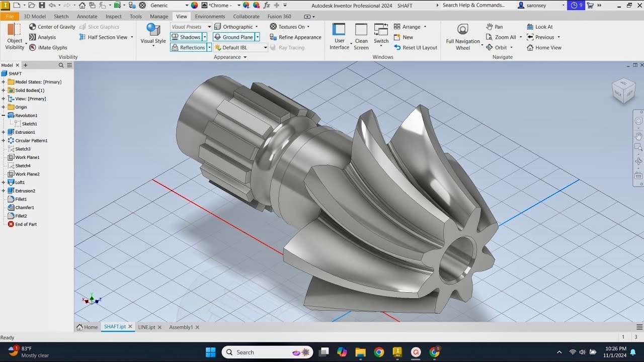Select Work Plane1 in browser
644x362 pixels.
pyautogui.click(x=27, y=157)
